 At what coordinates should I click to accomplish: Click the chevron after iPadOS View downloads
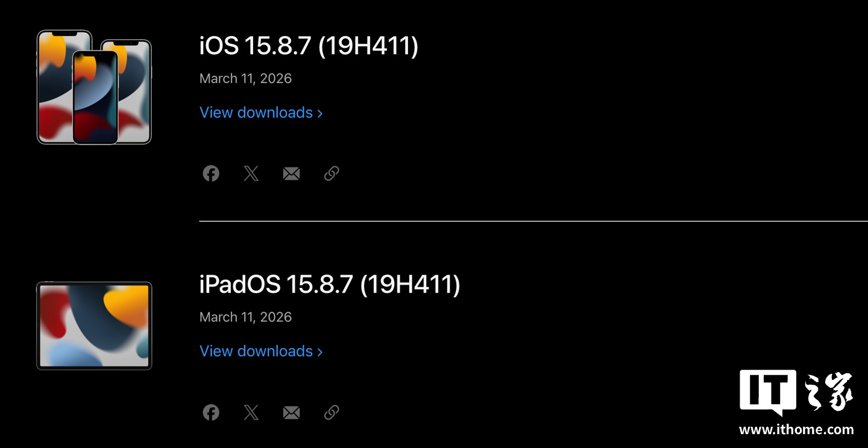[x=320, y=352]
